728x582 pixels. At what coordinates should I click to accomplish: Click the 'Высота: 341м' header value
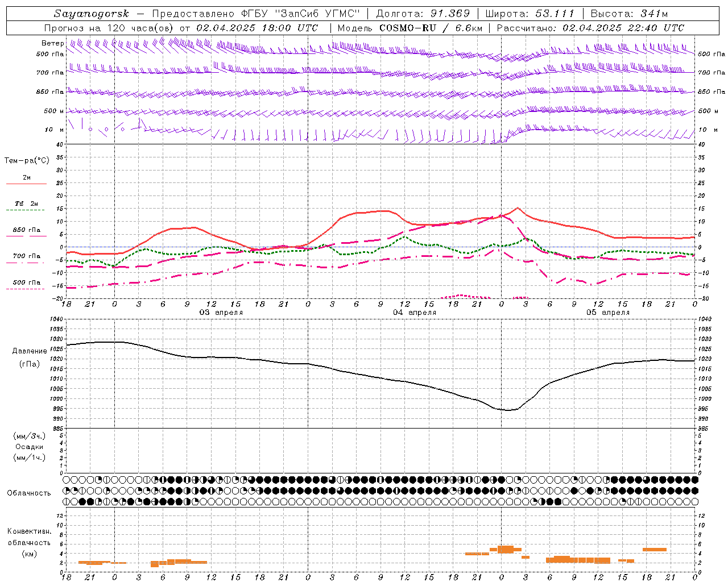(x=629, y=14)
